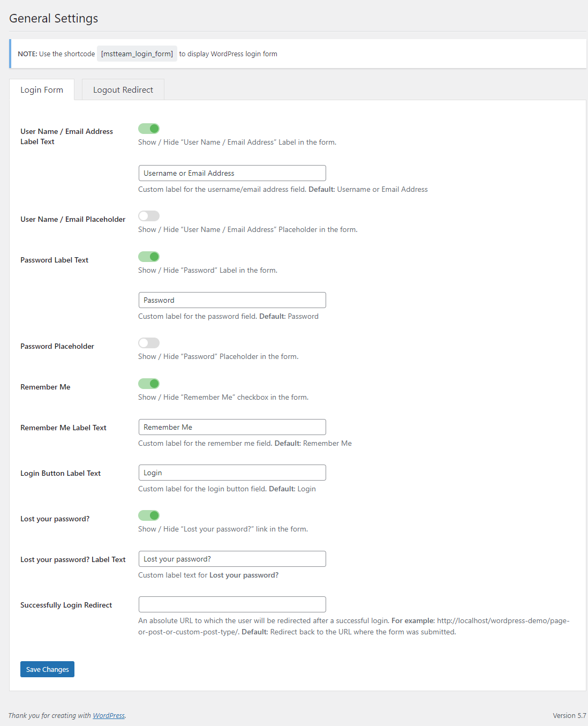Toggle off the Remember Me checkbox display
Screen dimensions: 588x726
pos(148,384)
